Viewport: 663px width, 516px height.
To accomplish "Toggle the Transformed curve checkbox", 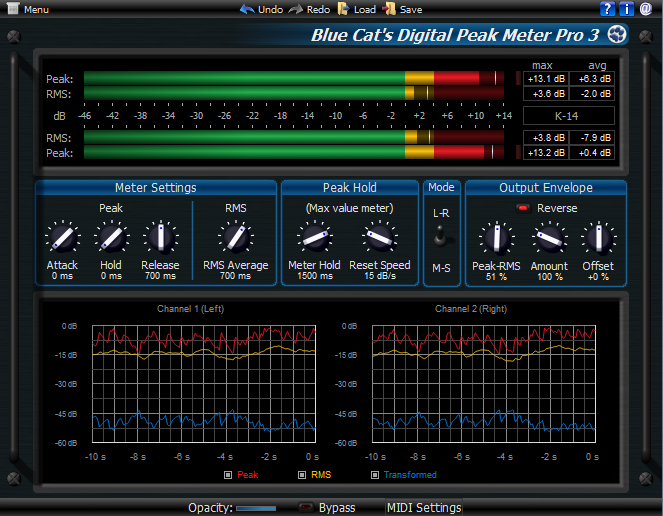I will [x=375, y=475].
